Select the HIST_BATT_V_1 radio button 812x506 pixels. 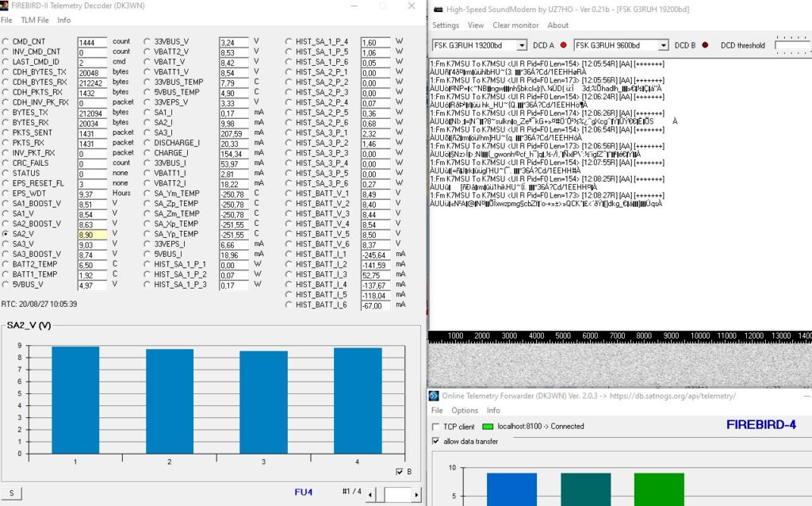click(289, 194)
